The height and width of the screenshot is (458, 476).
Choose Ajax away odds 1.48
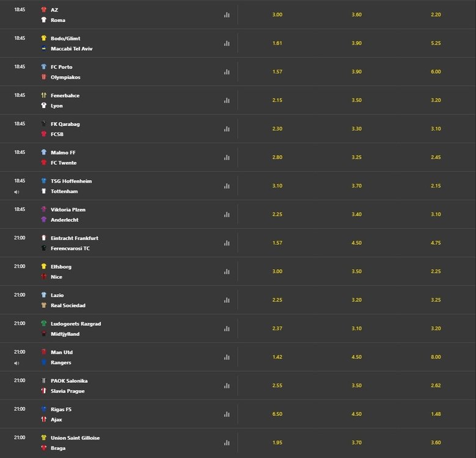click(x=436, y=414)
